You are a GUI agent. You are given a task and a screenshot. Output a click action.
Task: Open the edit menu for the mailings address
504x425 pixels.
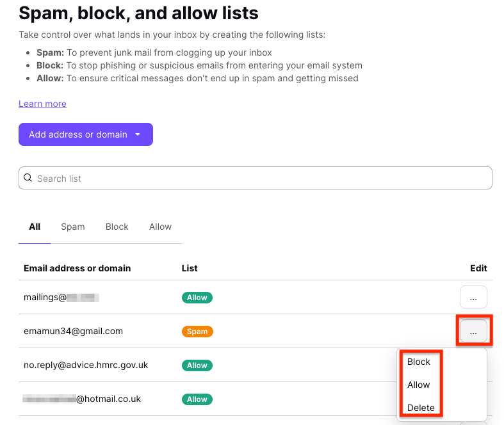tap(473, 298)
